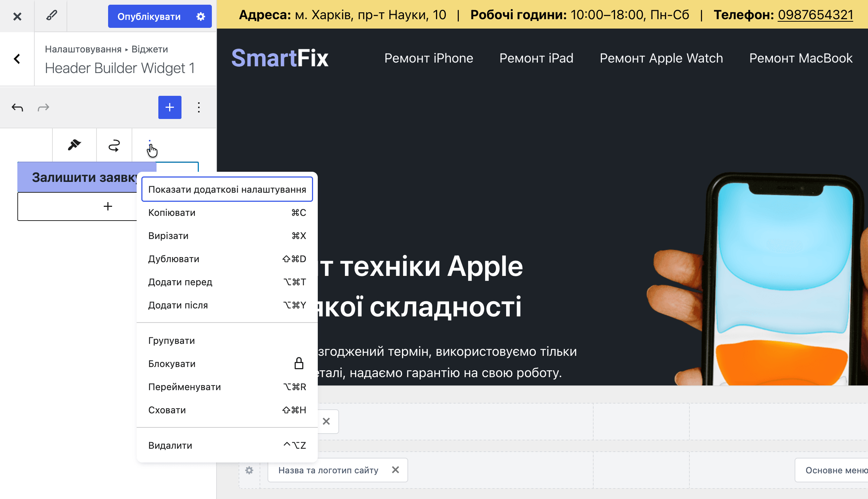Screen dimensions: 868x499
Task: Open the Ремонт MacBook nav link
Action: [801, 58]
